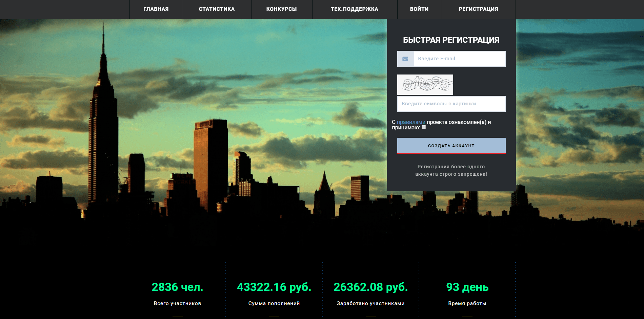Click the 2836 чел. participants counter
The width and height of the screenshot is (644, 319).
pos(177,287)
